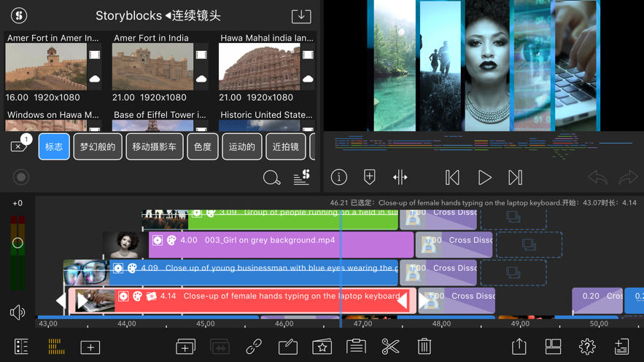Select the 色度 filter tag
The width and height of the screenshot is (644, 362).
tap(202, 147)
